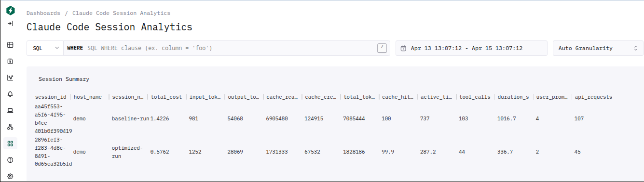Click tool calls value 103

pyautogui.click(x=464, y=118)
